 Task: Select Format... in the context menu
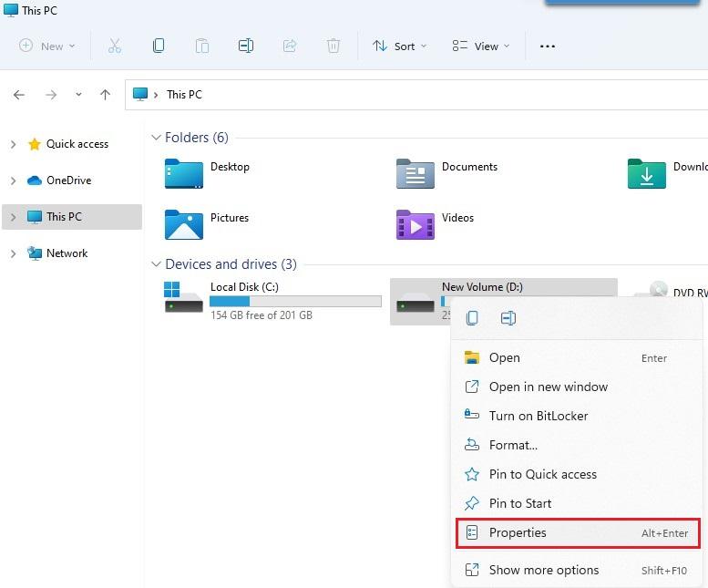point(512,445)
